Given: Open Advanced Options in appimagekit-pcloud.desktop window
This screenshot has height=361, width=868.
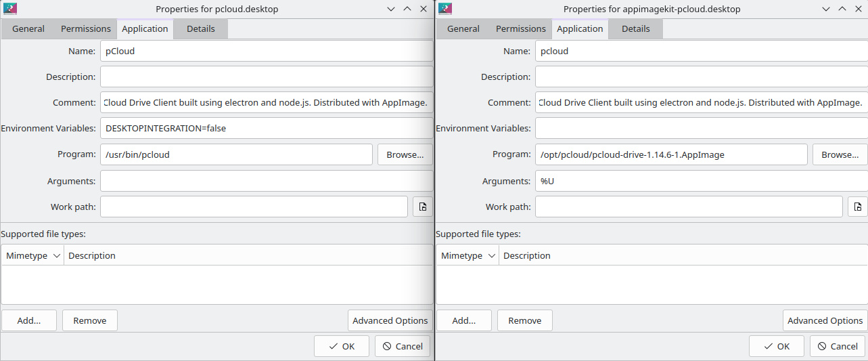Looking at the screenshot, I should 825,320.
